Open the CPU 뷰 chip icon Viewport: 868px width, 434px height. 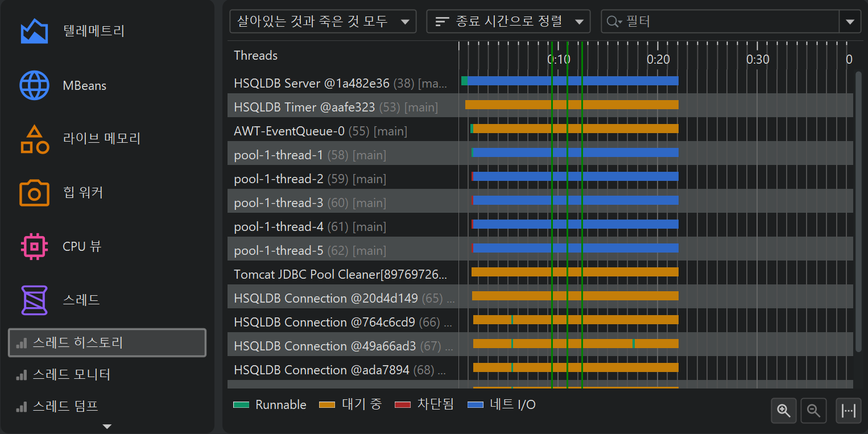coord(34,246)
